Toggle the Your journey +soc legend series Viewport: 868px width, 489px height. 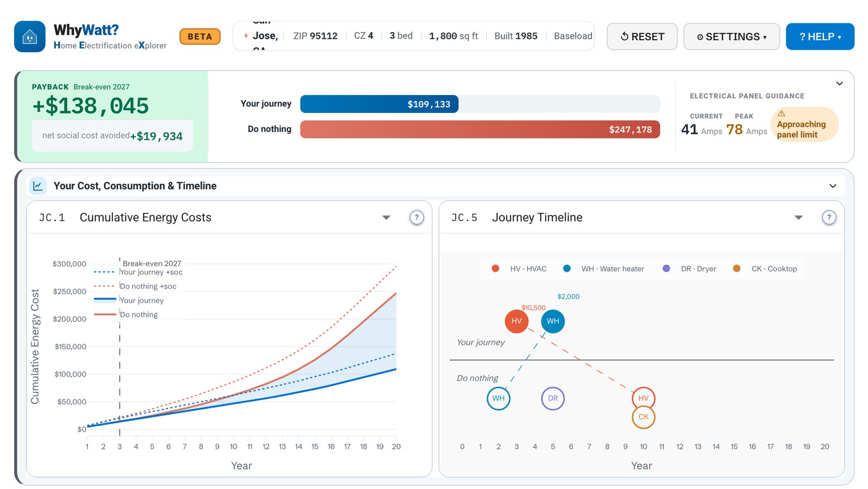point(138,272)
